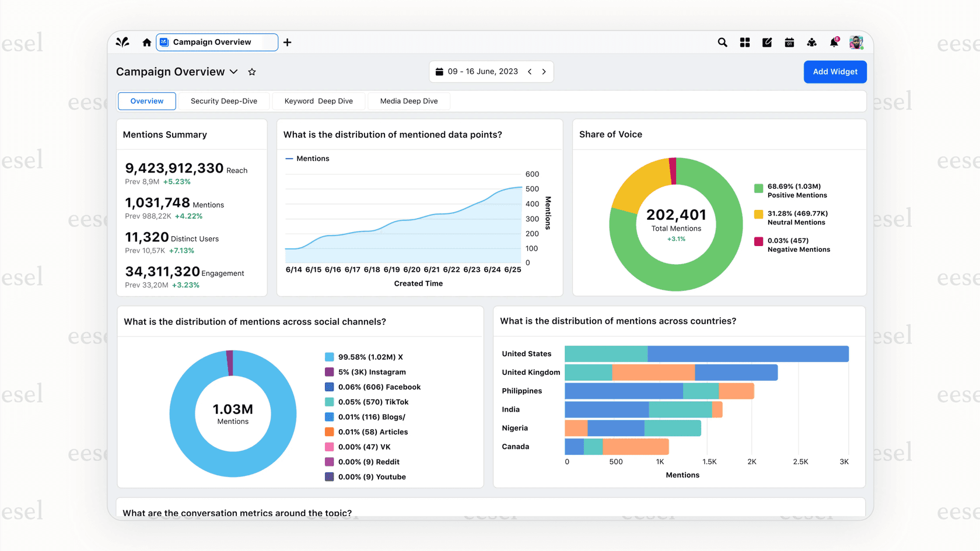Open the sharing/network icon
The height and width of the screenshot is (551, 980).
point(811,42)
